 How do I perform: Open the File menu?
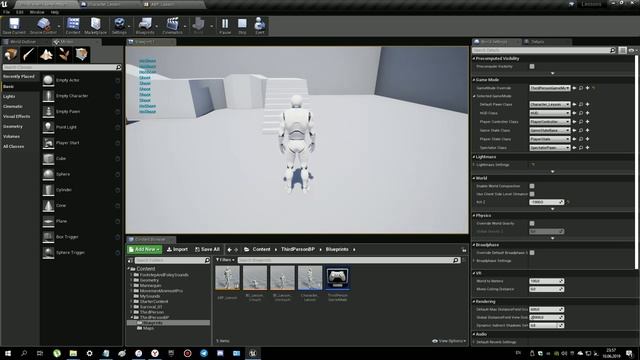[x=7, y=12]
